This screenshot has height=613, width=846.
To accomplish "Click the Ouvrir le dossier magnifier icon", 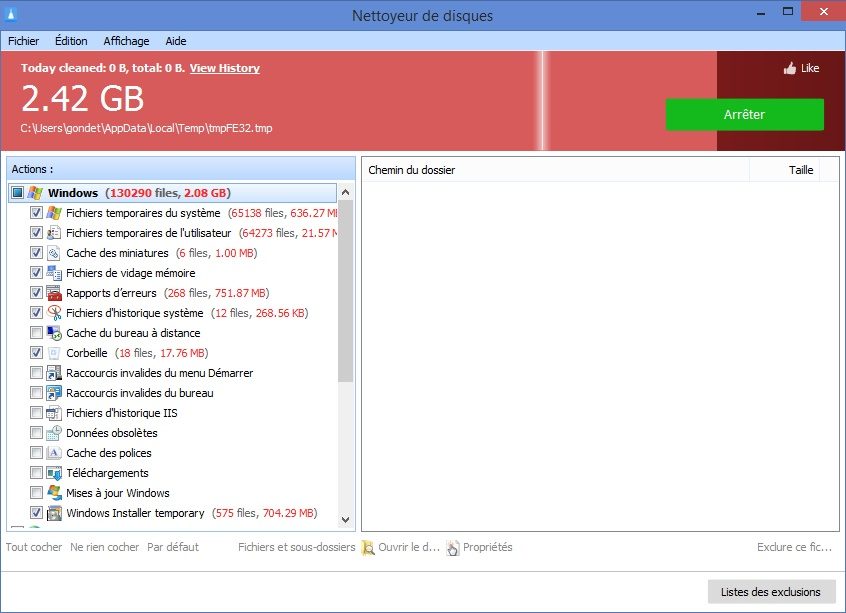I will [x=368, y=547].
